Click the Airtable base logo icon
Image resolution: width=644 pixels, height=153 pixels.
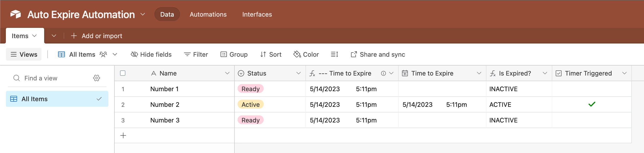pos(16,14)
